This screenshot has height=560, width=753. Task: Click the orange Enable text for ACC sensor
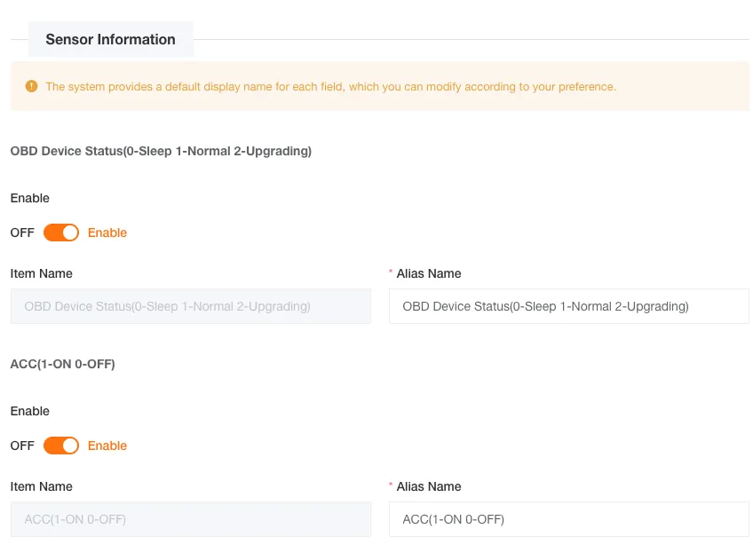(107, 446)
